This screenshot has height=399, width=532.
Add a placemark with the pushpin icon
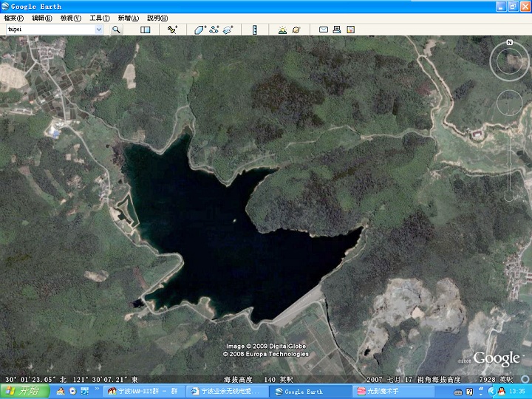pyautogui.click(x=172, y=30)
